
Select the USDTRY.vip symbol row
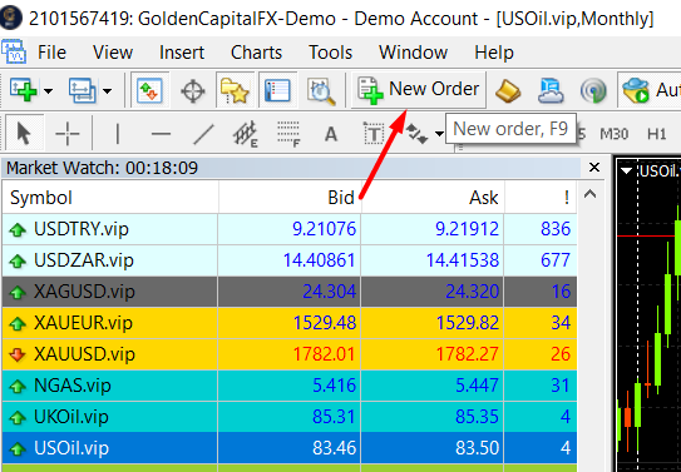pyautogui.click(x=290, y=229)
